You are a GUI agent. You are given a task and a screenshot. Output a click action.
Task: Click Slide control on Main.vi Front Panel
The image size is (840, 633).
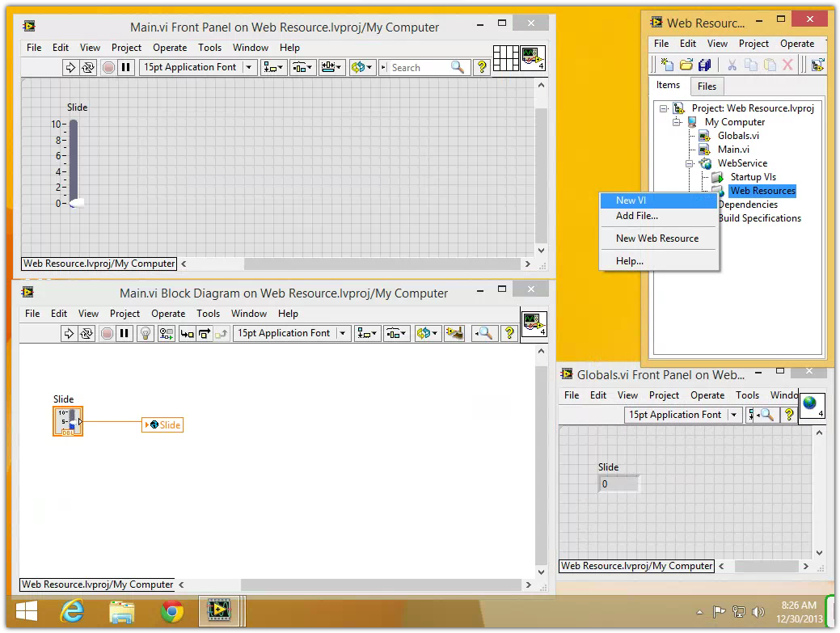point(74,162)
